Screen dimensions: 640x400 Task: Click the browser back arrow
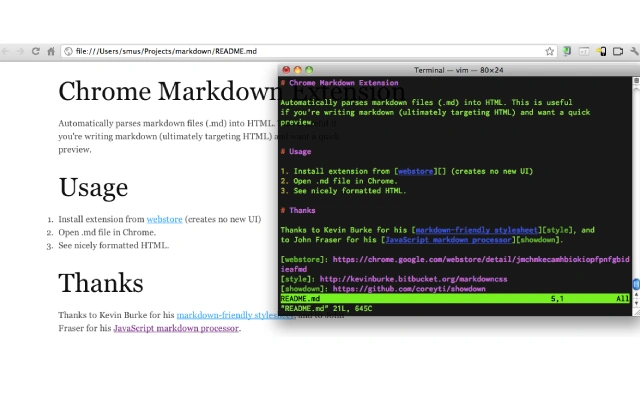pyautogui.click(x=5, y=51)
